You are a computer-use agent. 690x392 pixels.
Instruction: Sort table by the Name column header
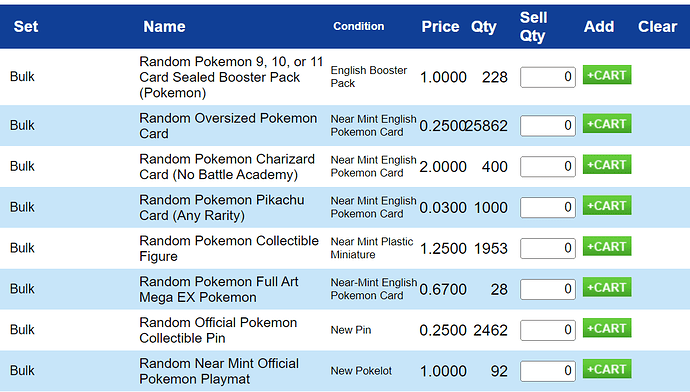pyautogui.click(x=164, y=27)
